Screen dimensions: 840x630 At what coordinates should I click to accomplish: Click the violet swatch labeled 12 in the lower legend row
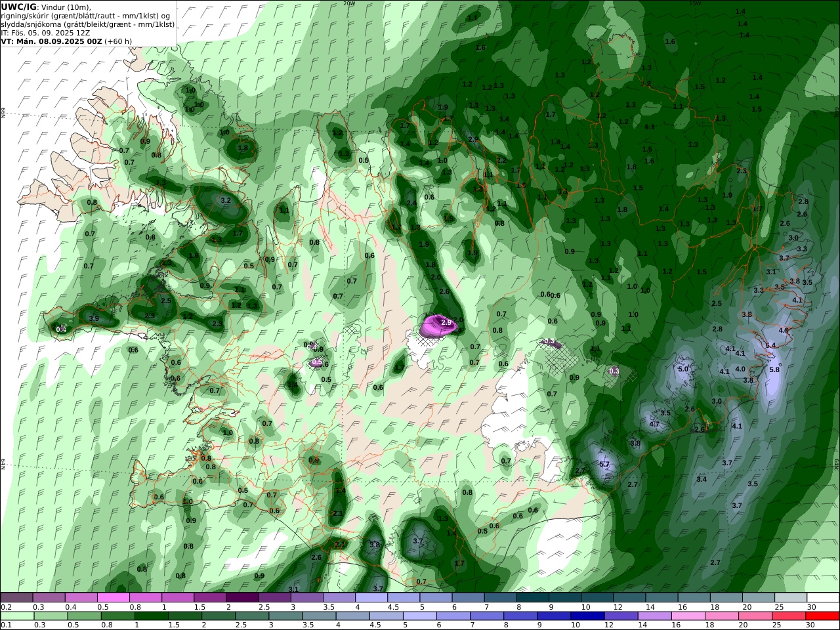pos(621,616)
